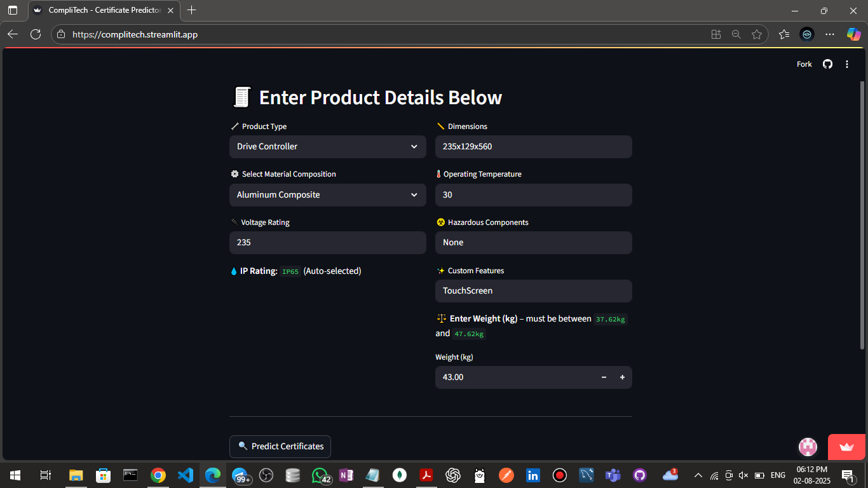Viewport: 868px width, 488px height.
Task: Open the Copilot sidebar icon
Action: tap(853, 34)
